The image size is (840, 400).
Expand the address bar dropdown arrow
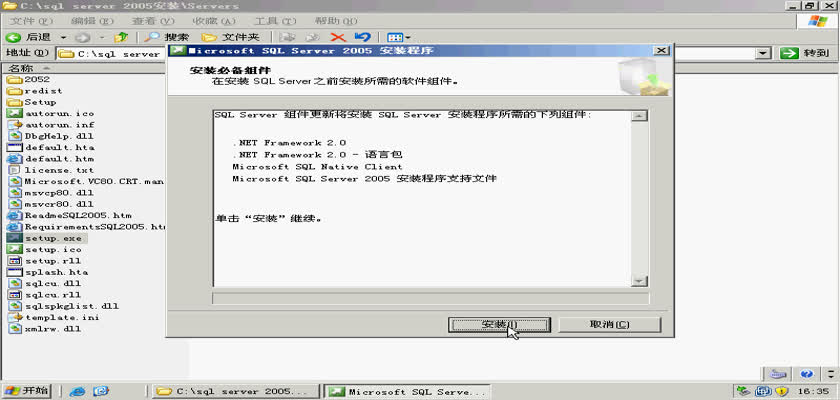click(x=762, y=54)
